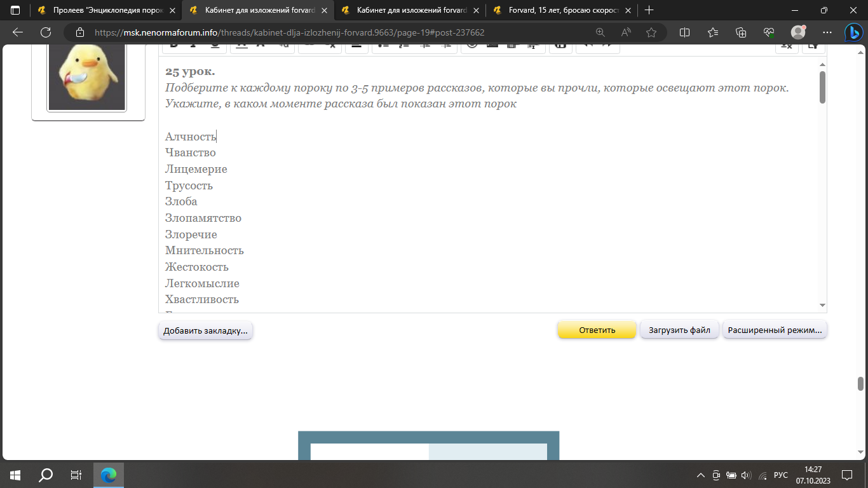This screenshot has width=868, height=488.
Task: Expand hidden system tray icons
Action: click(701, 475)
